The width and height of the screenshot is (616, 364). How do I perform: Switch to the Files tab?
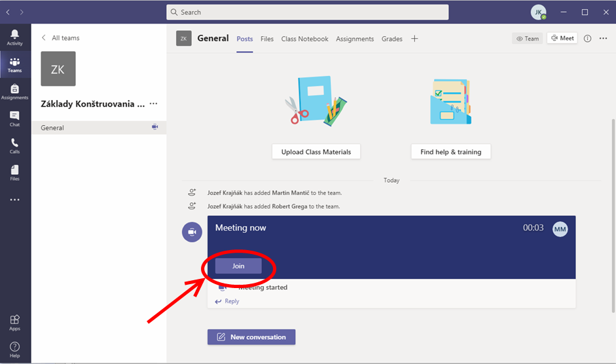(x=267, y=39)
